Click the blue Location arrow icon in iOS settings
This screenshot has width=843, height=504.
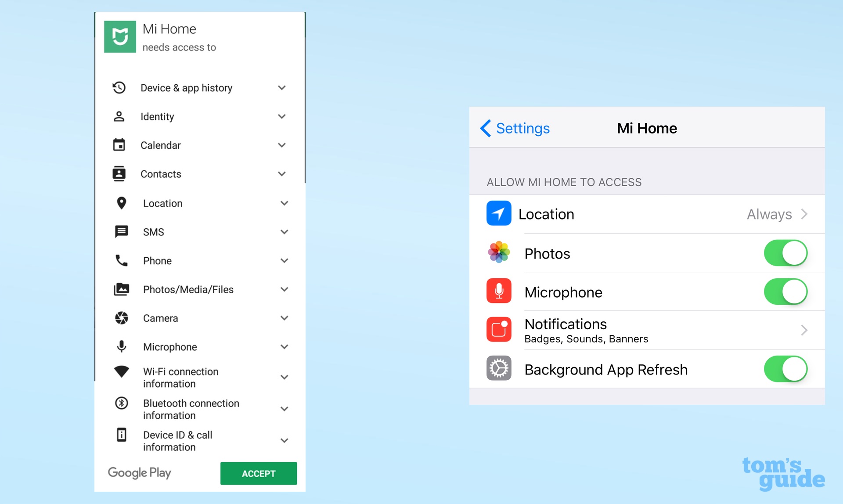(499, 214)
